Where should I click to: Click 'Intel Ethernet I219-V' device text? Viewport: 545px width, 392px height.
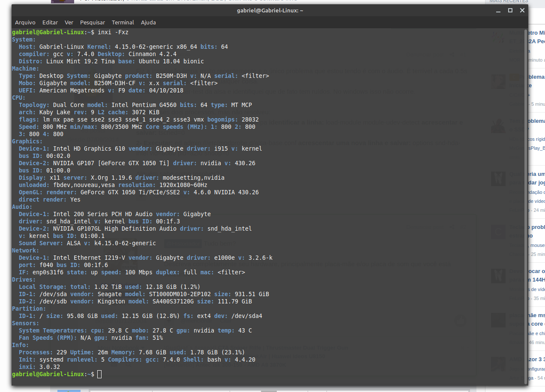89,258
